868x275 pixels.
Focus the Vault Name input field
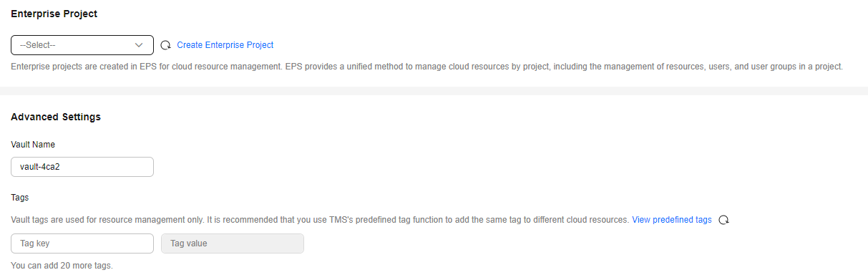tap(82, 167)
